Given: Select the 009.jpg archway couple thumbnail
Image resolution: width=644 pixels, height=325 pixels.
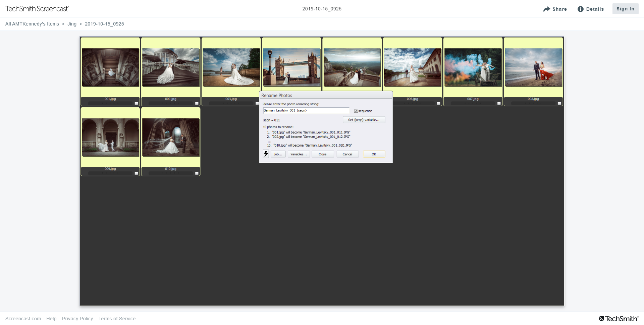Looking at the screenshot, I should 110,138.
